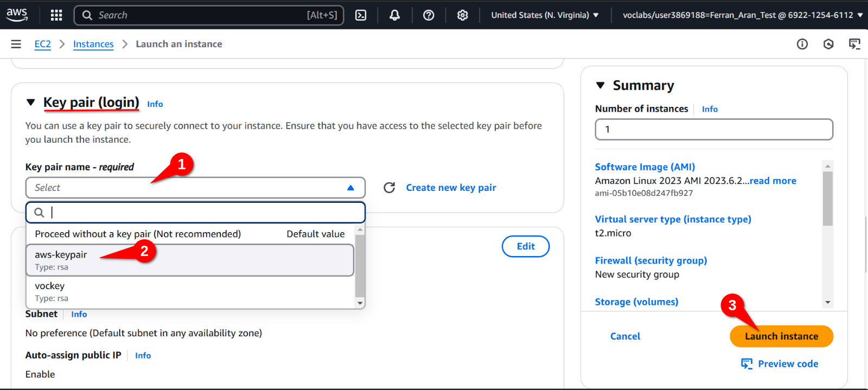This screenshot has width=868, height=390.
Task: Click the ami-05b10e08d247fb927 text
Action: pyautogui.click(x=644, y=193)
